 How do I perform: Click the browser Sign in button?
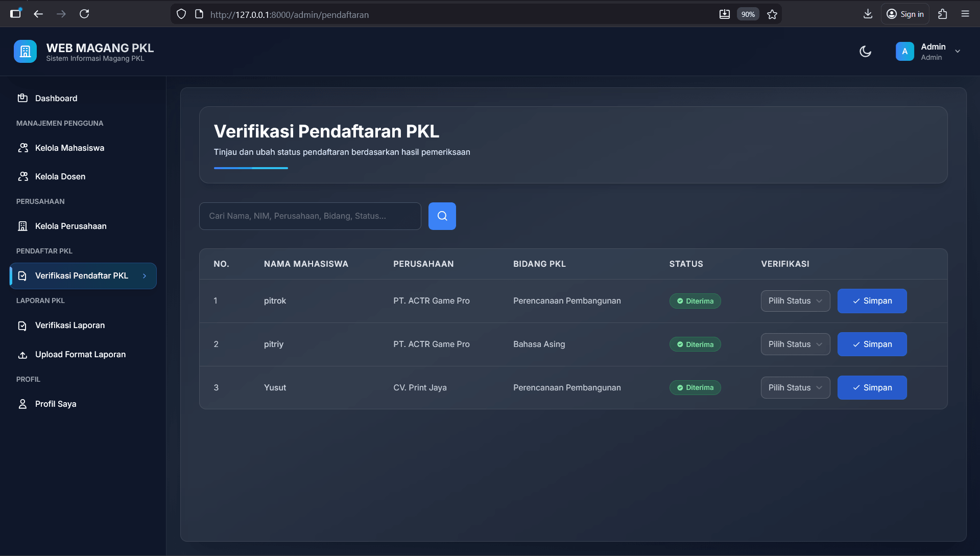[x=905, y=14]
